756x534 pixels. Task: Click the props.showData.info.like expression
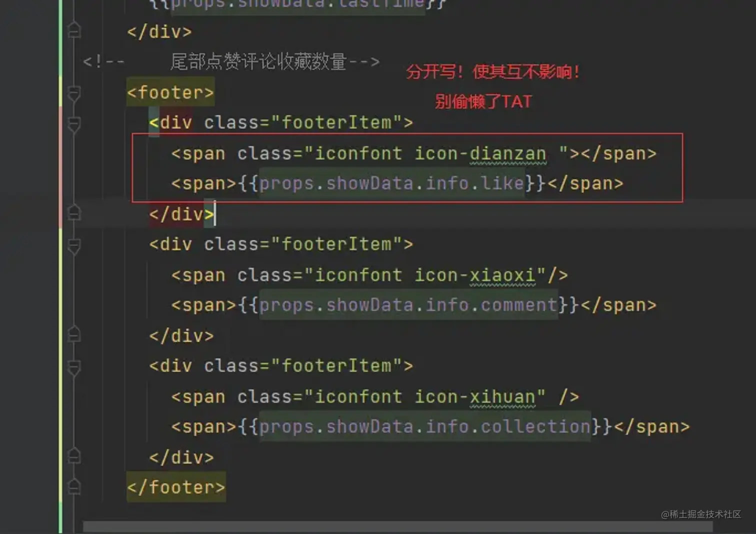tap(391, 183)
